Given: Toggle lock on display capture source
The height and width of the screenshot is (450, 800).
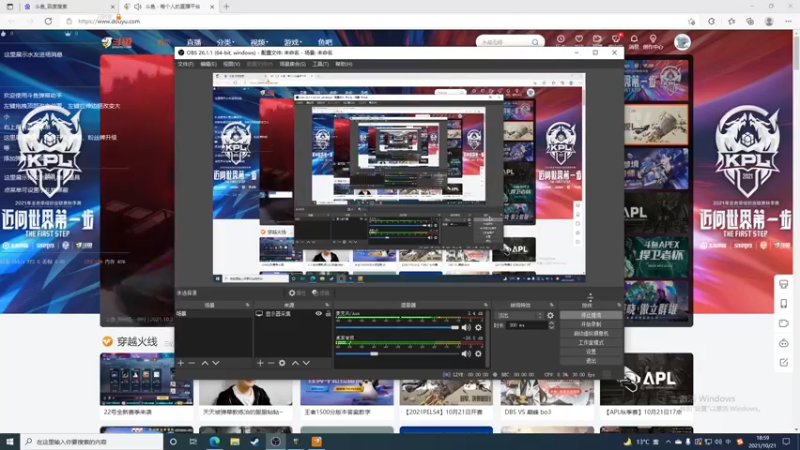Looking at the screenshot, I should click(328, 313).
